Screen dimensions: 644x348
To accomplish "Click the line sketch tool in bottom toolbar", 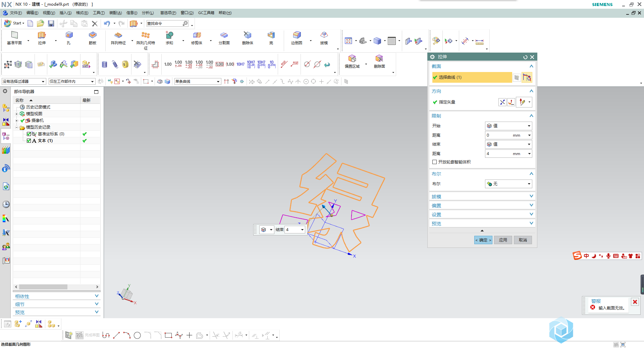I will [116, 335].
